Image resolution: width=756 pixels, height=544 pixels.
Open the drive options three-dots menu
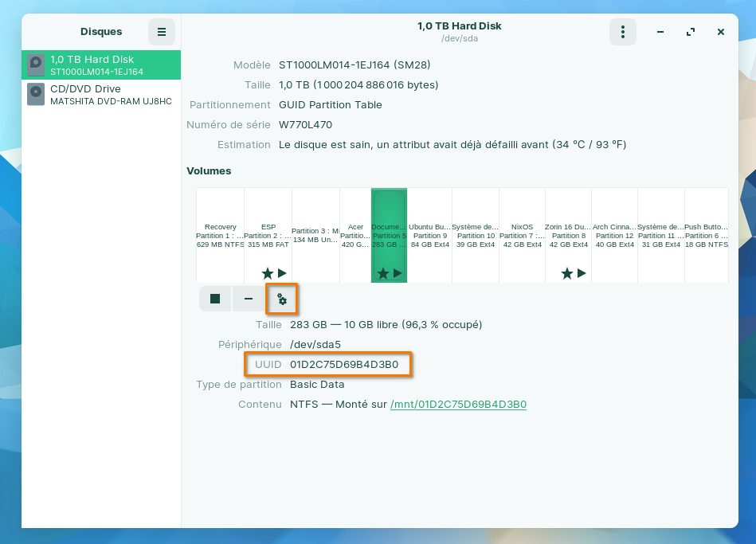tap(623, 32)
